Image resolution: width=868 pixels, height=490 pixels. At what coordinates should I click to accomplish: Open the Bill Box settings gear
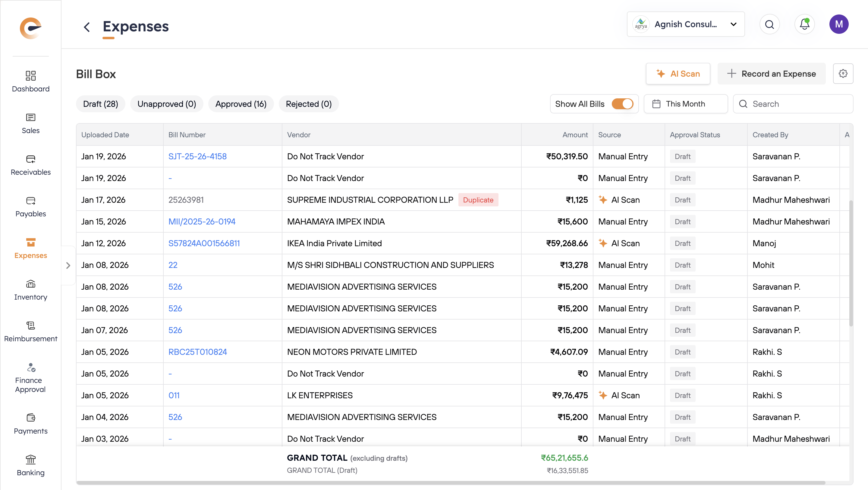843,74
